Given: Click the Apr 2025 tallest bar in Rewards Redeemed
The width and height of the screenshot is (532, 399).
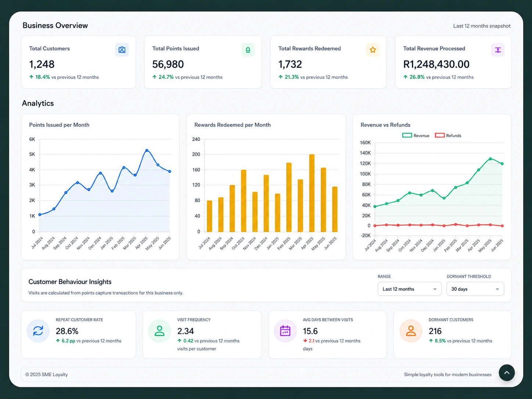Looking at the screenshot, I should click(312, 193).
